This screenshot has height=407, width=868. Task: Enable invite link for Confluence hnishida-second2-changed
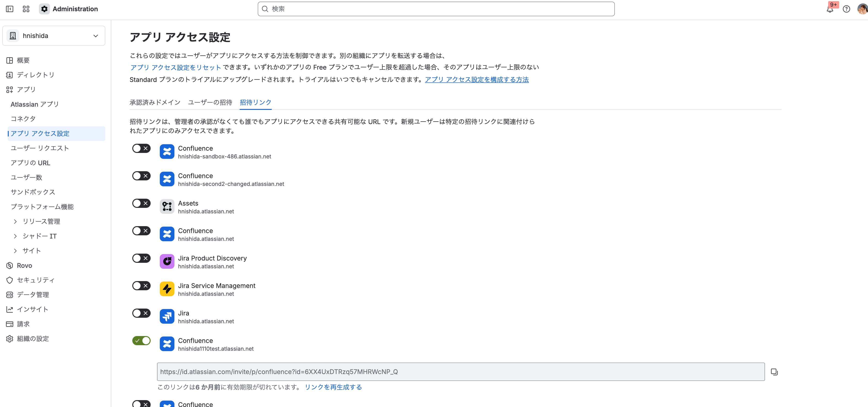[141, 176]
